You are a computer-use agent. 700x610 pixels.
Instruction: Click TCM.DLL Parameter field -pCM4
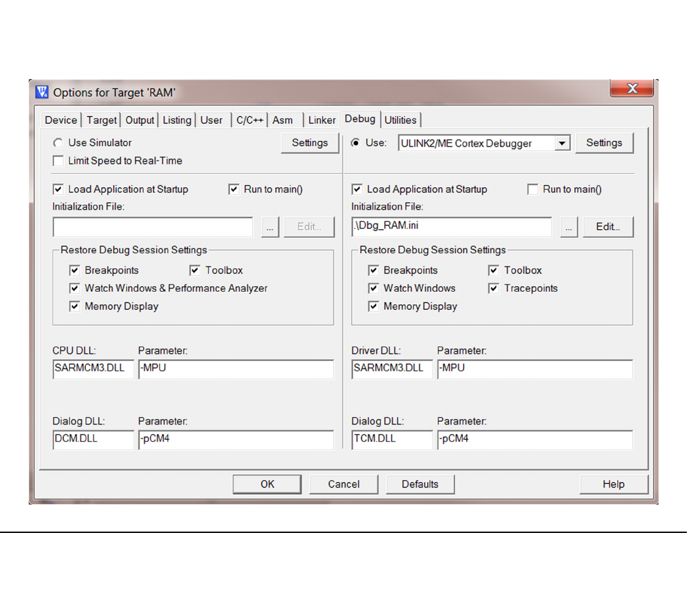pyautogui.click(x=535, y=439)
